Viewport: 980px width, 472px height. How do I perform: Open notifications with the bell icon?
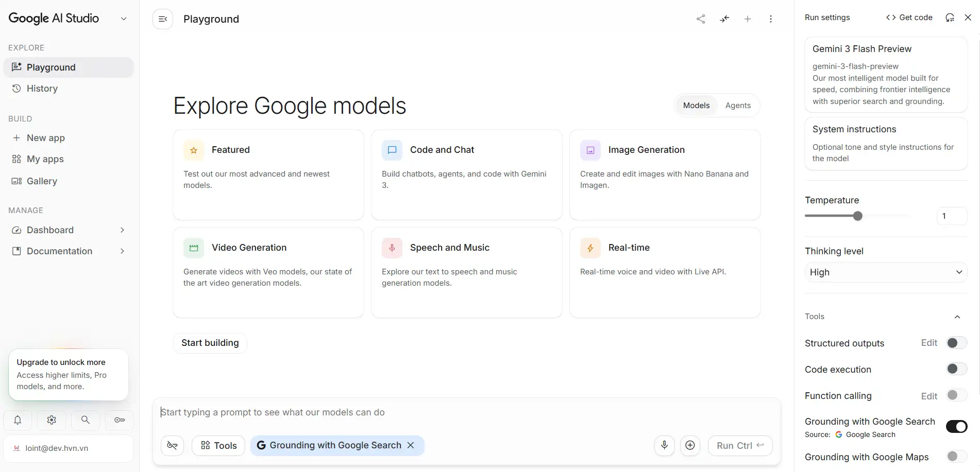click(x=18, y=420)
